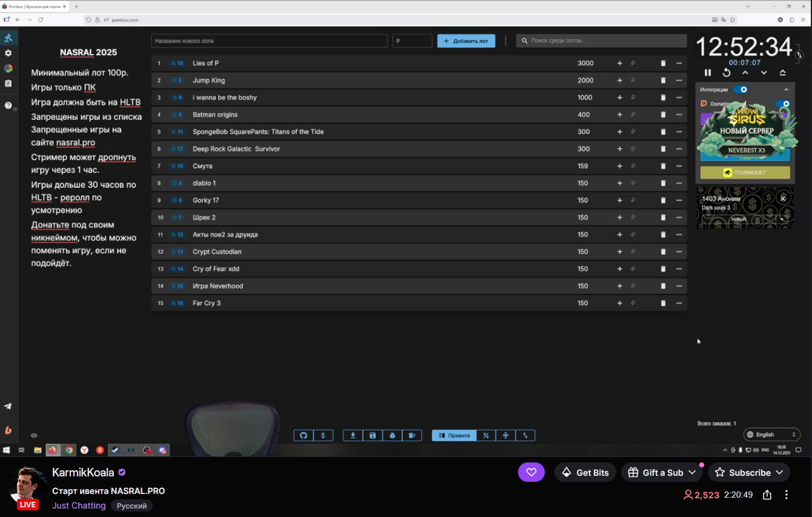Click the Lies of P amount value 3000

point(585,63)
